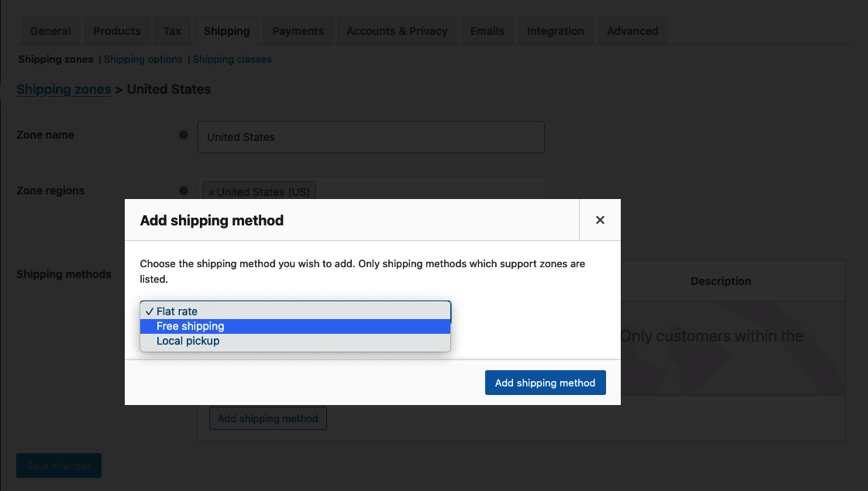The image size is (868, 491).
Task: Select Flat rate from the method list
Action: [294, 311]
